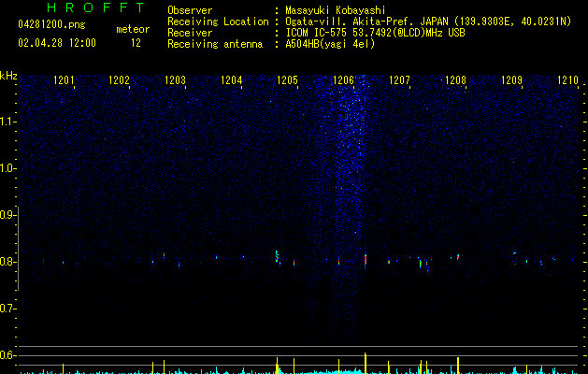Screen dimensions: 588x374
Task: Click observer name Masayuki Kobayashi
Action: [335, 10]
